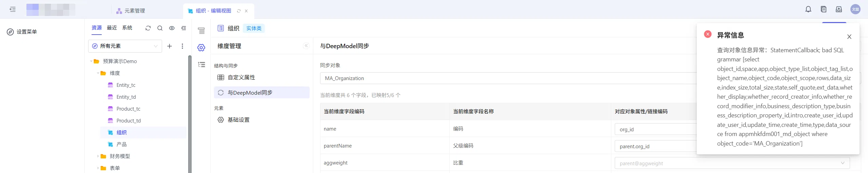868x173 pixels.
Task: Open 自定义属性 settings
Action: tap(262, 78)
